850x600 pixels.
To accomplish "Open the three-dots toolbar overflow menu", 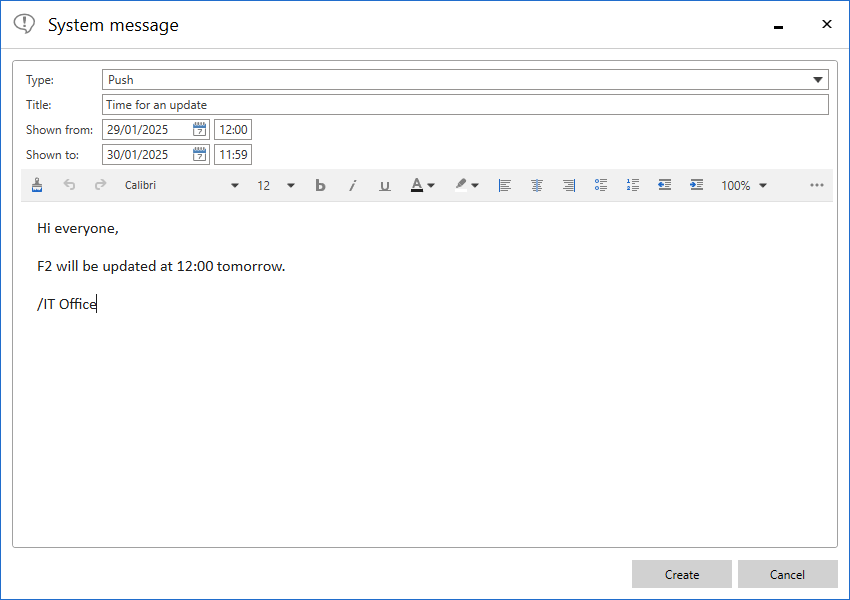I will pyautogui.click(x=817, y=185).
